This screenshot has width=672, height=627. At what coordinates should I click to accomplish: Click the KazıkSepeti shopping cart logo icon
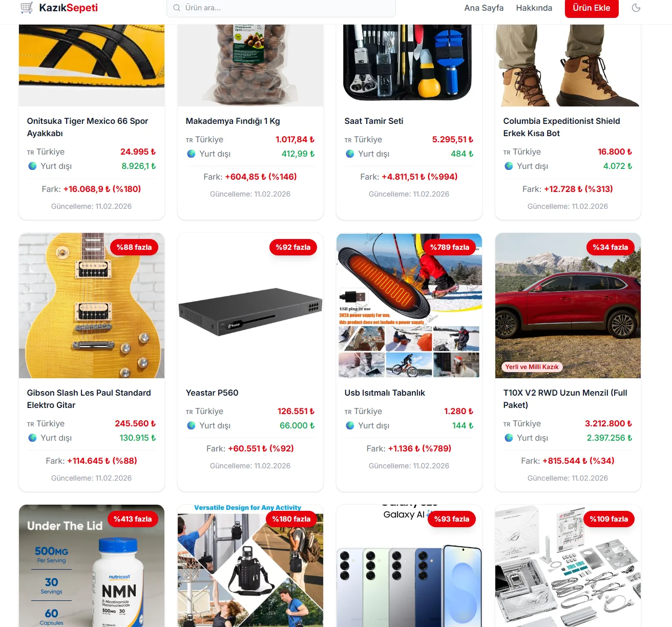pos(27,8)
